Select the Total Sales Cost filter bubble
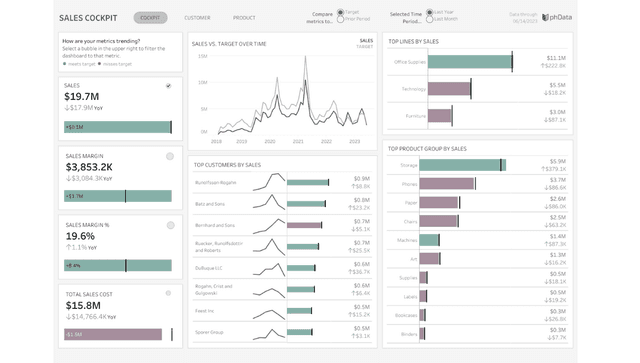 tap(168, 293)
